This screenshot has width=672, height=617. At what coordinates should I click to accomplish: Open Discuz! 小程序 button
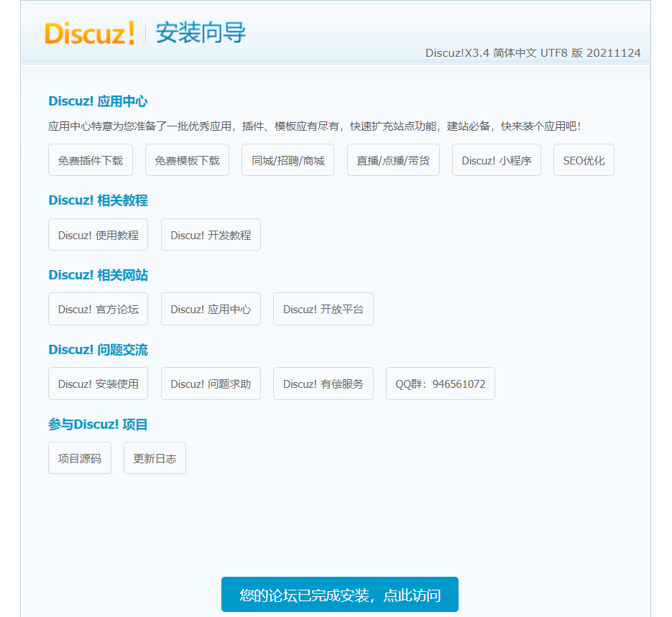[497, 160]
